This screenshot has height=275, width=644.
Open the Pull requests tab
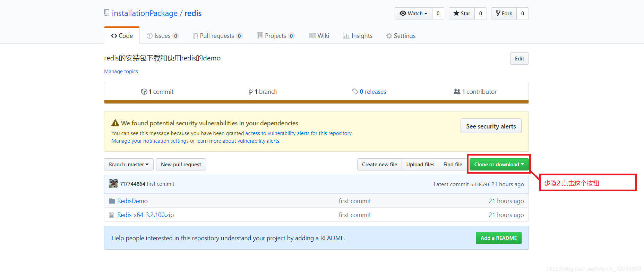(218, 36)
